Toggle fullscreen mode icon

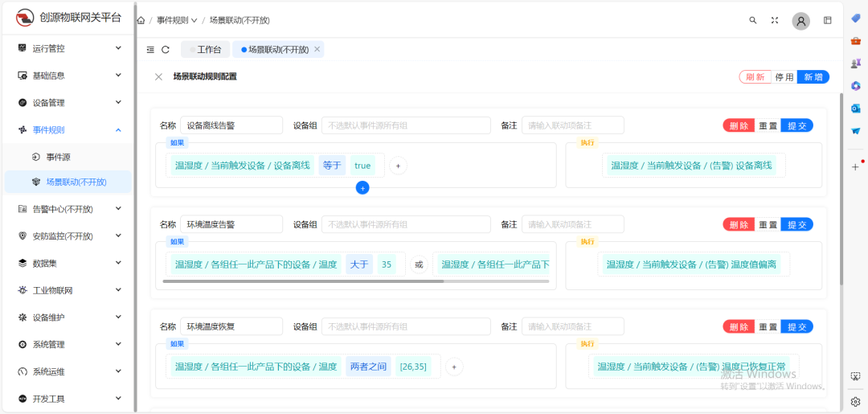pyautogui.click(x=775, y=20)
